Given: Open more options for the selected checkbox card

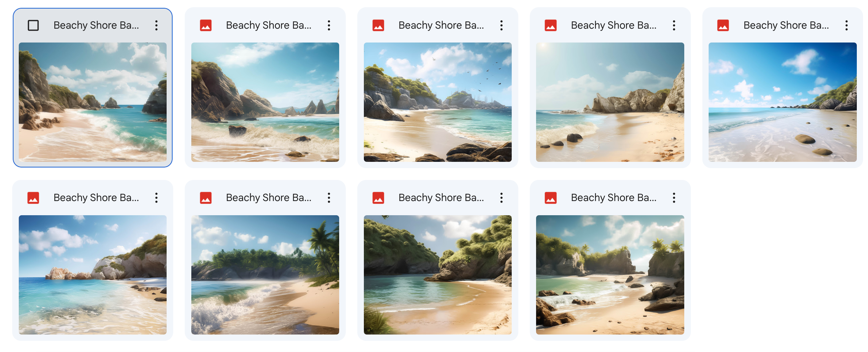Looking at the screenshot, I should [x=156, y=25].
